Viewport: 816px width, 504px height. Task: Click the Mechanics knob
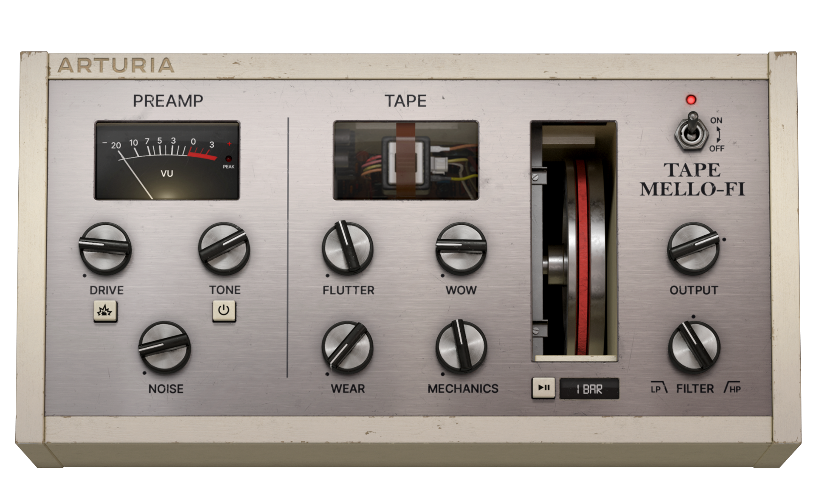pyautogui.click(x=461, y=346)
